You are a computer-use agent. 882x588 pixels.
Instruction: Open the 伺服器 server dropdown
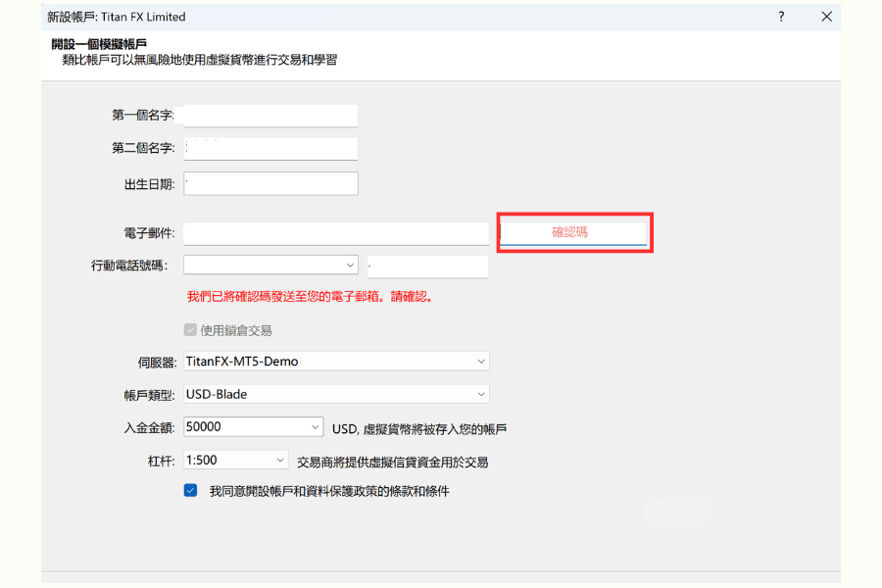pos(482,361)
